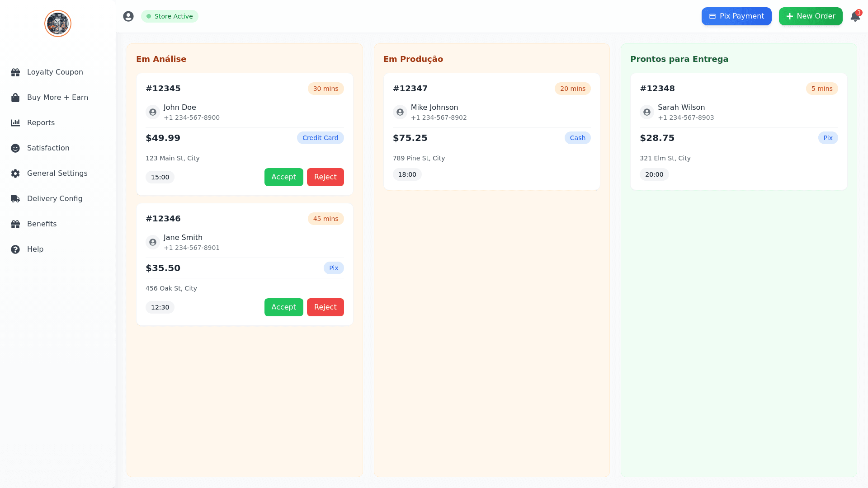Screen dimensions: 868x488
Task: Accept Jane Smith's order
Action: point(283,307)
